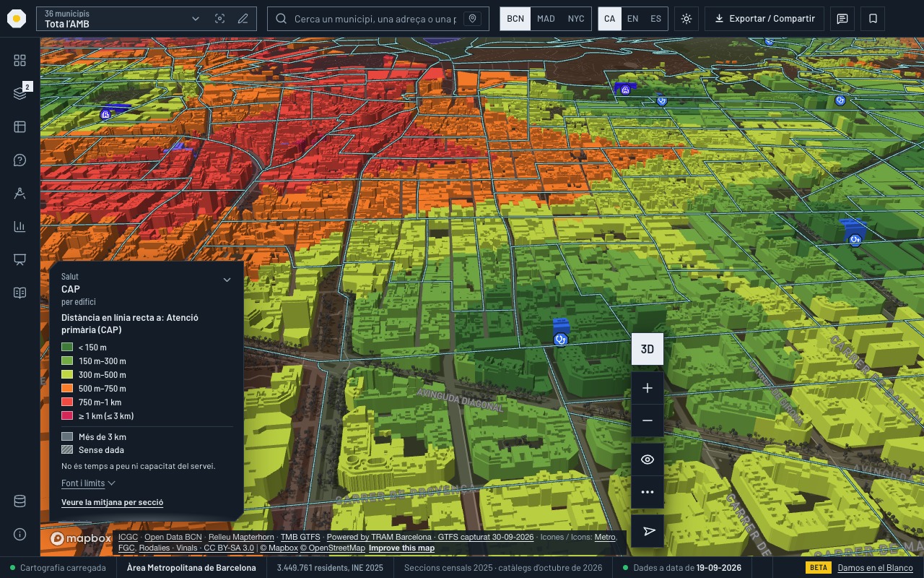Open the help question bubble icon
924x578 pixels.
pyautogui.click(x=19, y=160)
